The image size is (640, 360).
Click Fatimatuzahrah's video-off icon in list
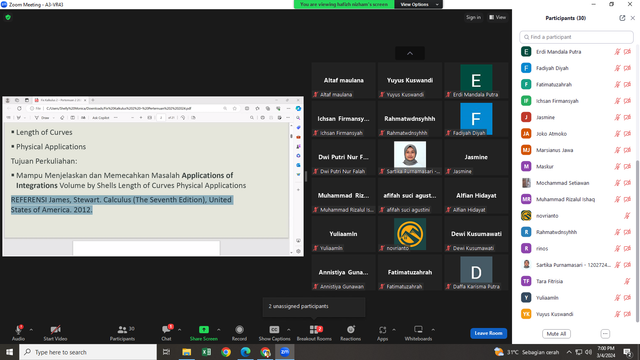click(627, 84)
